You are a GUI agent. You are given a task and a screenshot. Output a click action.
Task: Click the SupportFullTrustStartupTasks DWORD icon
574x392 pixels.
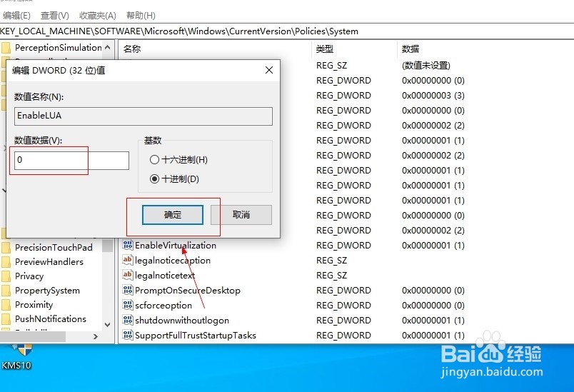pyautogui.click(x=127, y=335)
